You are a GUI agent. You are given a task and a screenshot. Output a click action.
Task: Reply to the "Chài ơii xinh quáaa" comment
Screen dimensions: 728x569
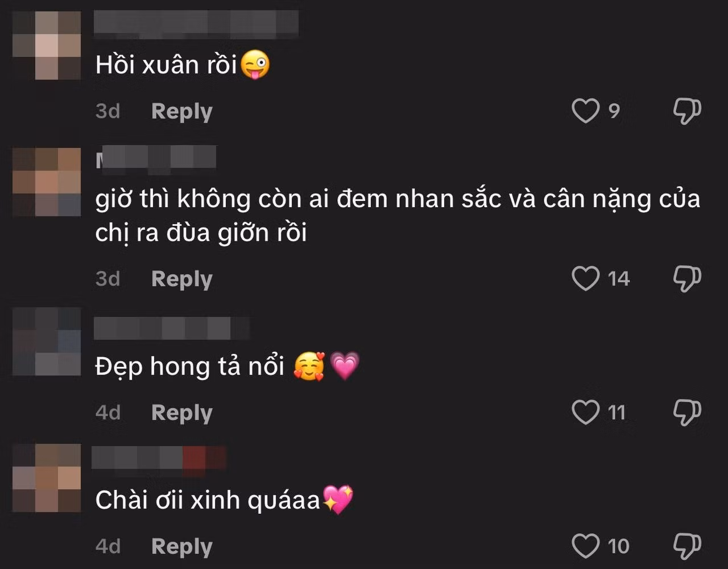point(181,547)
